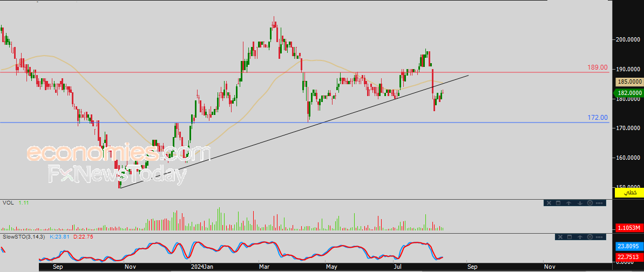
Task: Select the 182.0000 current price tag
Action: click(x=629, y=93)
